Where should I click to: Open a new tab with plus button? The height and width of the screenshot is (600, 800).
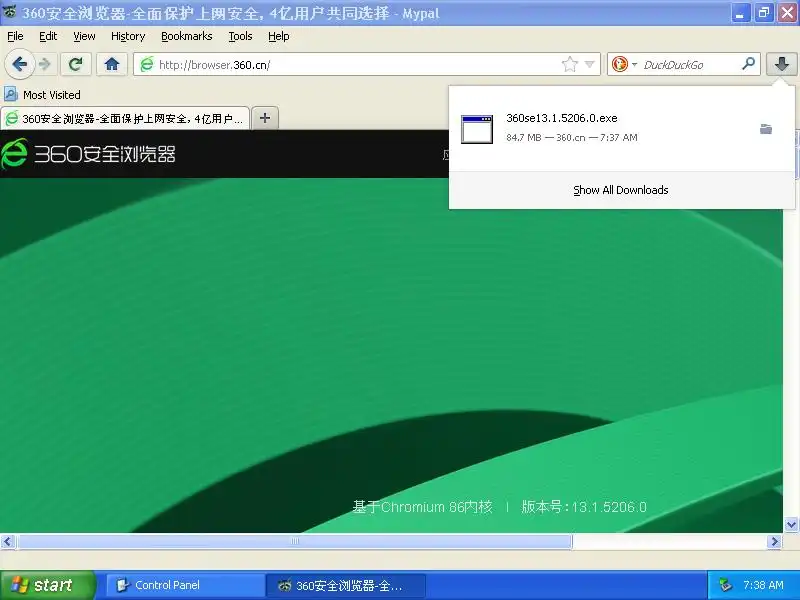(x=265, y=118)
